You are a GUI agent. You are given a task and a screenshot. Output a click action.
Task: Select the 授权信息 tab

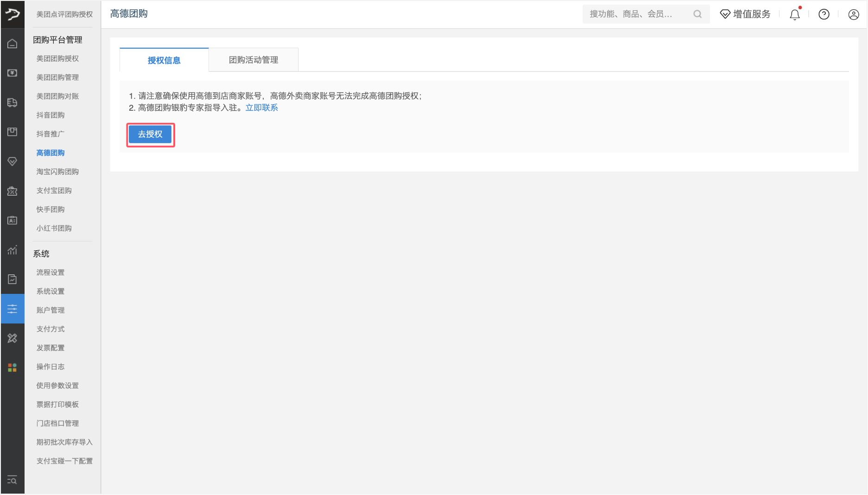(x=164, y=60)
